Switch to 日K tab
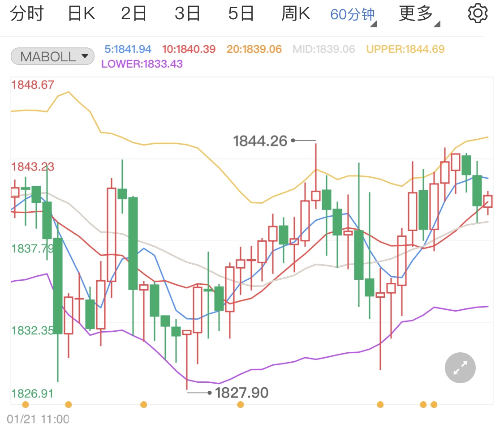504x432 pixels. pyautogui.click(x=82, y=14)
